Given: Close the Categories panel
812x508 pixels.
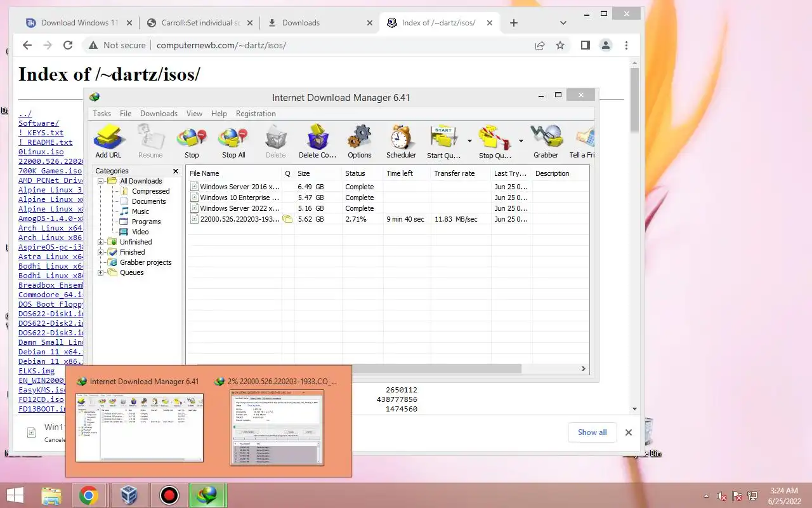Looking at the screenshot, I should tap(176, 171).
